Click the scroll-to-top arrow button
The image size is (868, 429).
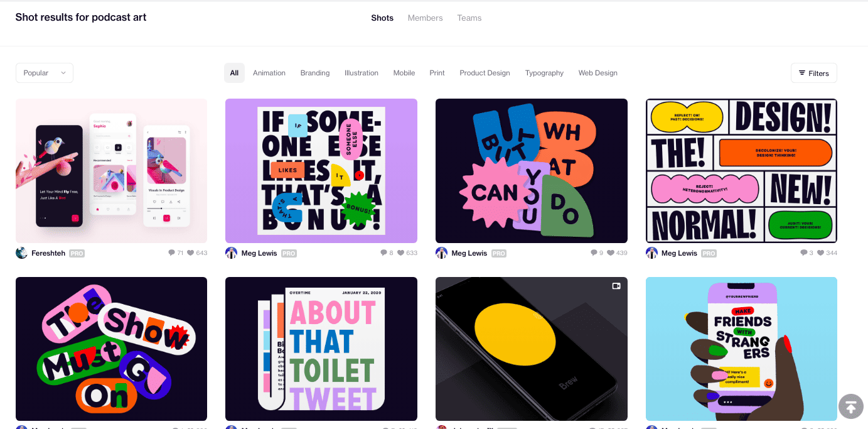point(850,406)
